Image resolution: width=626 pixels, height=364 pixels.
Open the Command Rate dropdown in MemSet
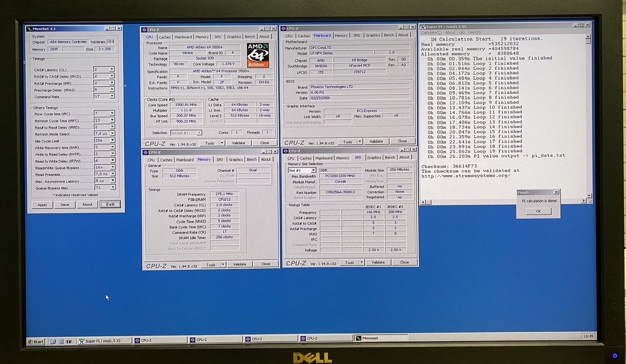[x=112, y=97]
